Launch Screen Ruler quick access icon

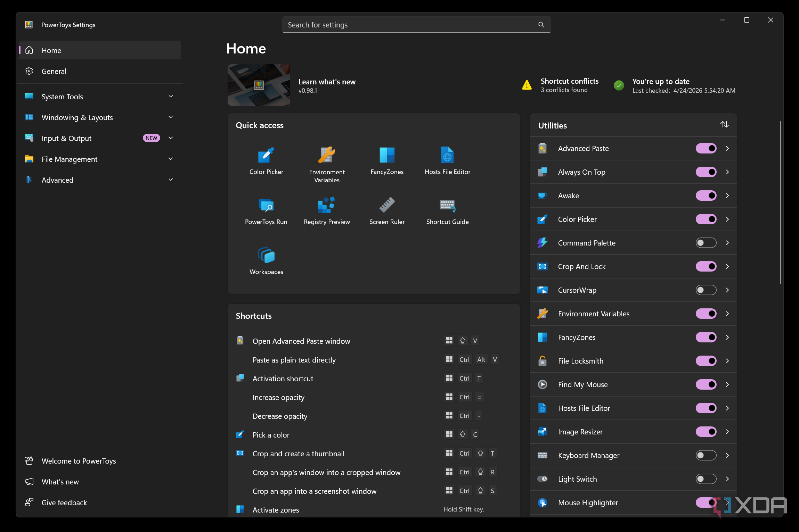pos(387,205)
